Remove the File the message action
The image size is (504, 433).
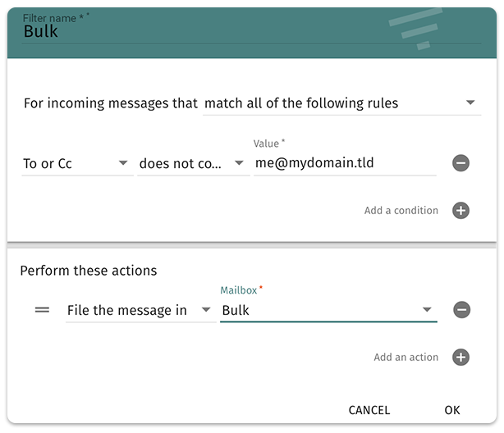point(461,310)
